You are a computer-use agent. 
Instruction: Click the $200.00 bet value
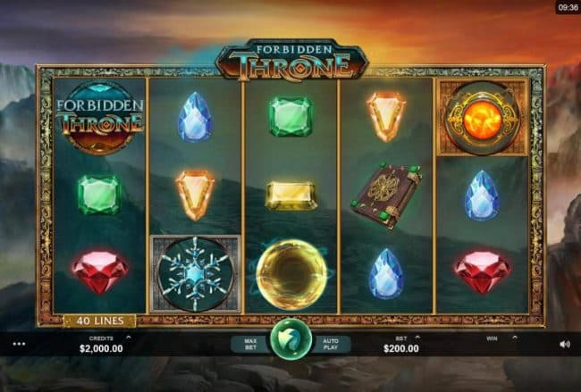point(401,348)
